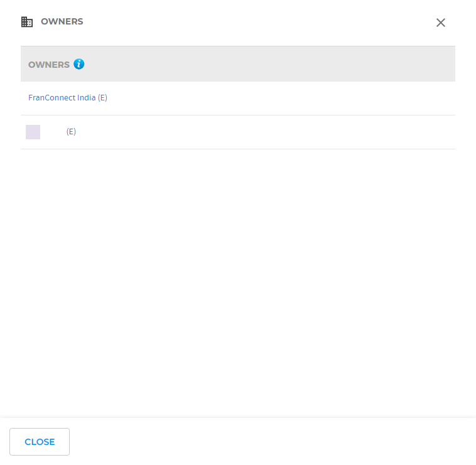Open the FranConnect India owner link
The width and height of the screenshot is (476, 465).
pos(62,98)
